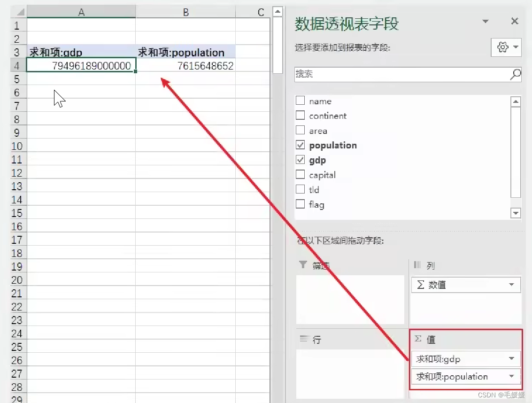Click the population field name label

coord(333,145)
